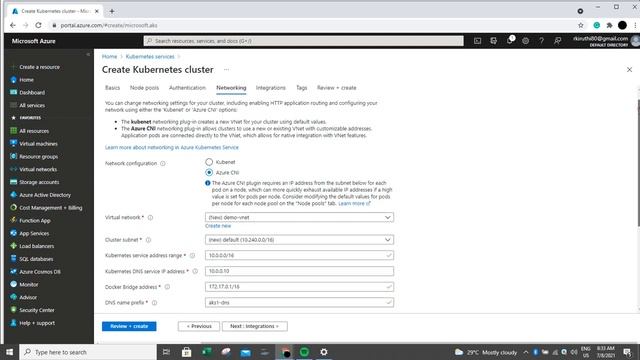This screenshot has width=640, height=360.
Task: Open Microsoft Store from the taskbar
Action: click(187, 352)
